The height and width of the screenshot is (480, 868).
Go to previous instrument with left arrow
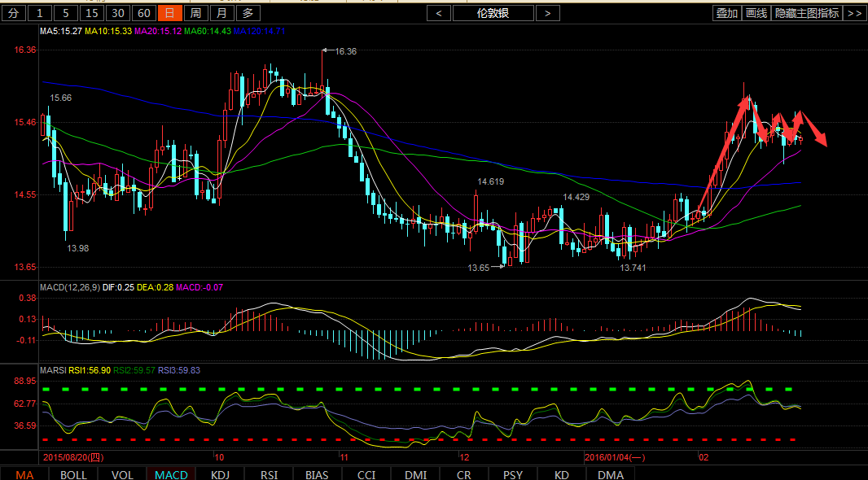point(439,13)
